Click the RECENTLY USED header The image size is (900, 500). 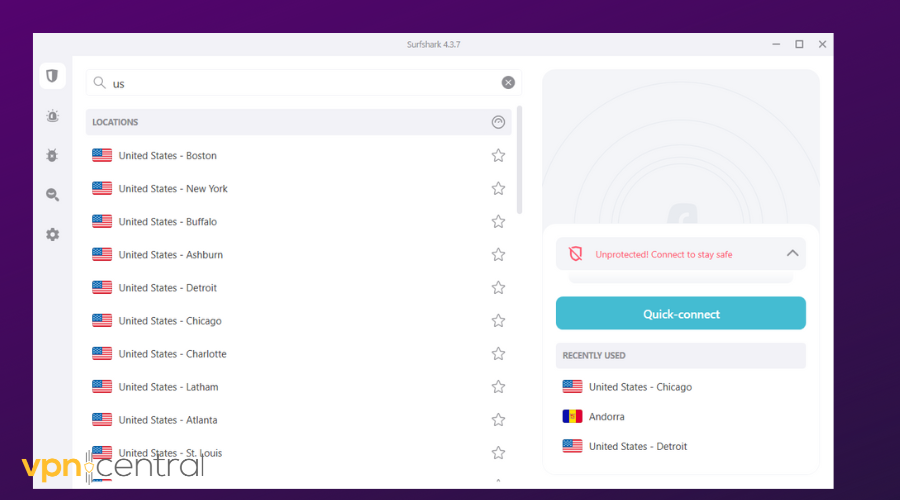click(x=681, y=355)
